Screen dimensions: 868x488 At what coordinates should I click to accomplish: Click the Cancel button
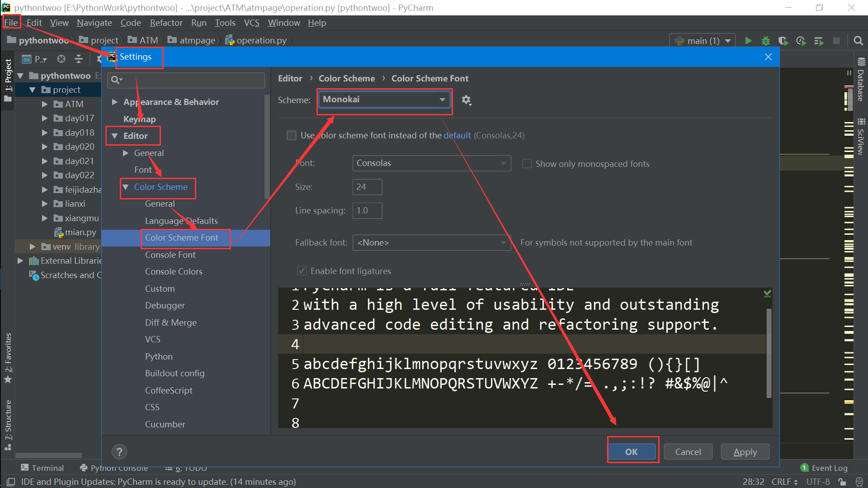(x=688, y=452)
